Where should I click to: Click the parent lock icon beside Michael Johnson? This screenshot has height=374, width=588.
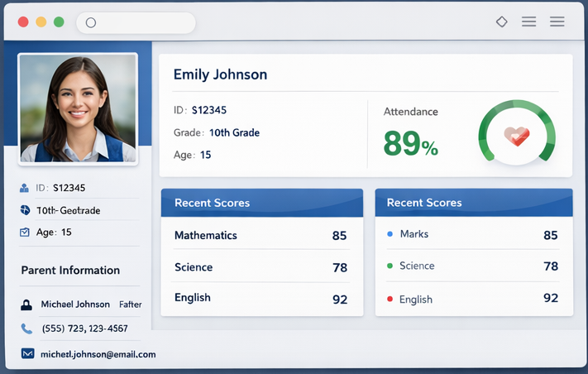[26, 304]
